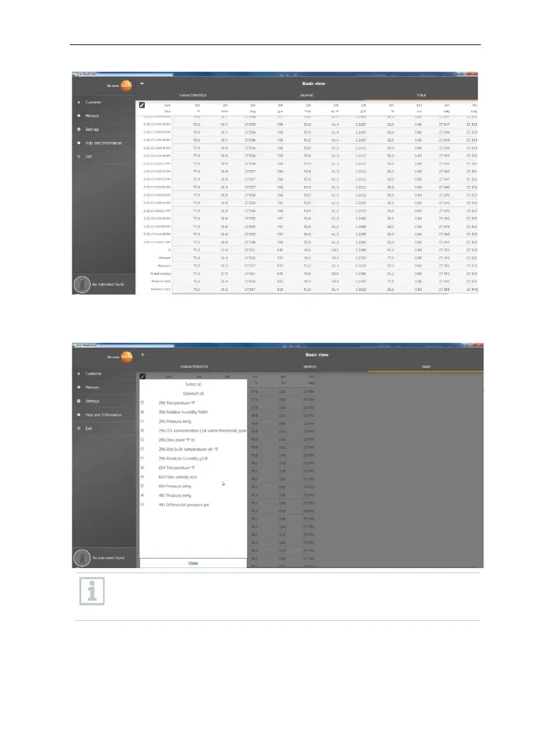Click Settings gear icon in the full-table screenshot
Viewport: 533px width, 756px height.
tap(79, 129)
